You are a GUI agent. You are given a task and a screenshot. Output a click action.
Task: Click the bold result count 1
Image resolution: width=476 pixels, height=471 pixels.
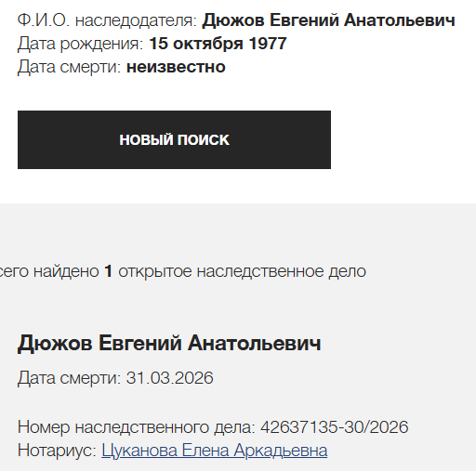pos(108,271)
